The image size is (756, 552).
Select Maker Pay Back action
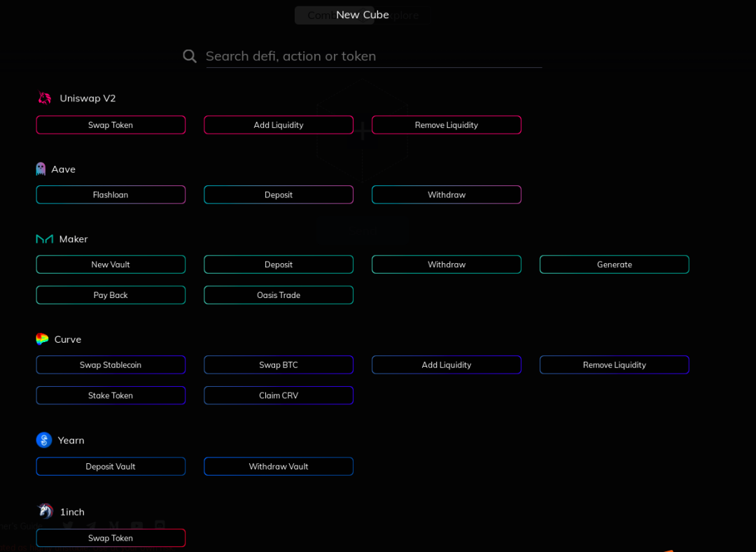[x=111, y=295]
